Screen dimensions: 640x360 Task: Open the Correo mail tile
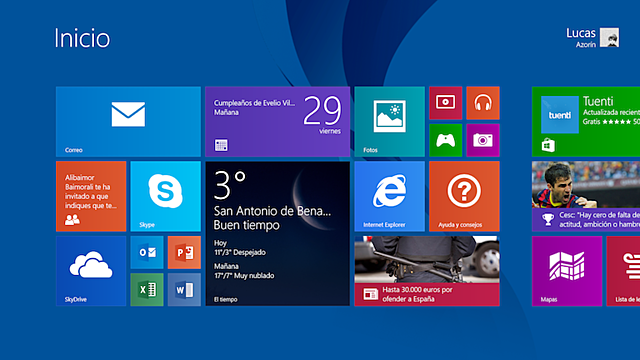coord(128,121)
